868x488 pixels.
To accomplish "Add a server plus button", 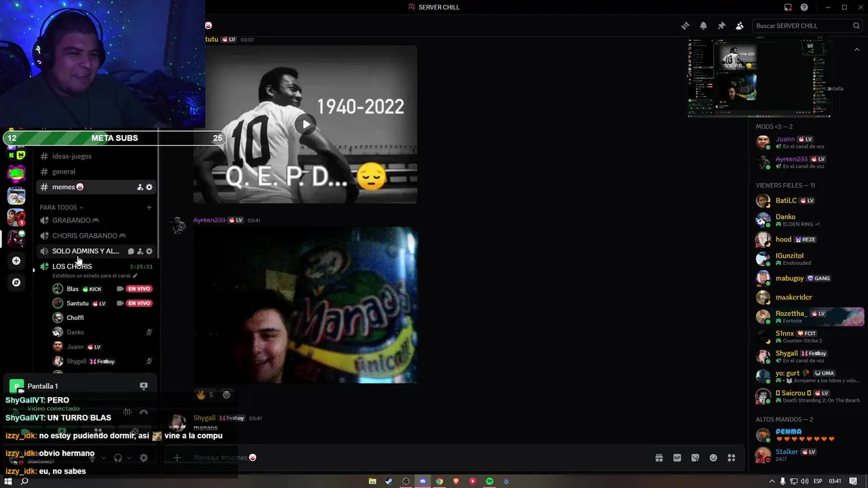I will pos(16,261).
